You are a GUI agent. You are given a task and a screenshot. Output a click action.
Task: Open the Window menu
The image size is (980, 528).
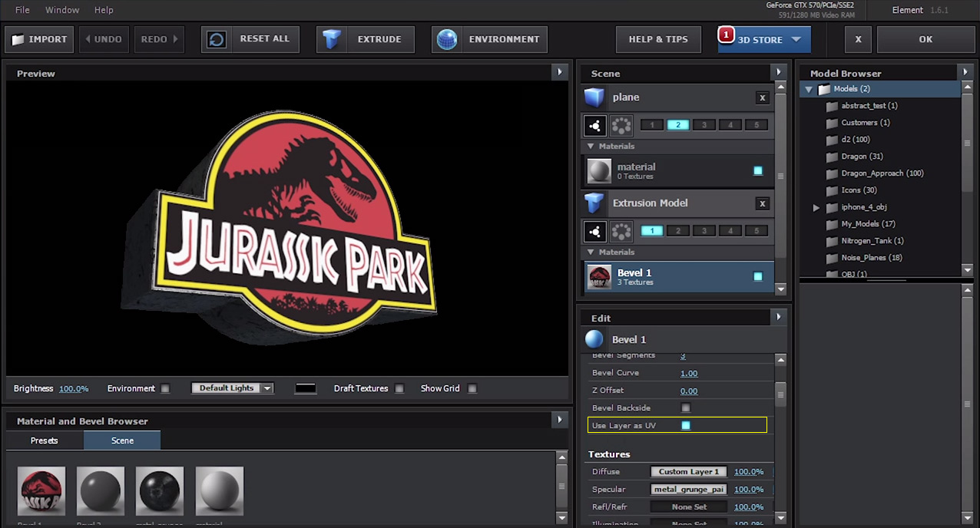tap(62, 10)
